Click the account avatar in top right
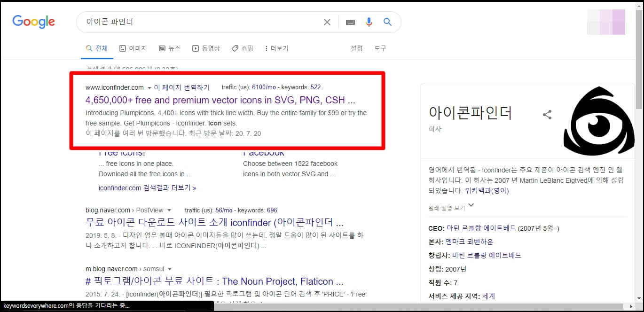Screen dimensions: 644x312 tap(606, 22)
